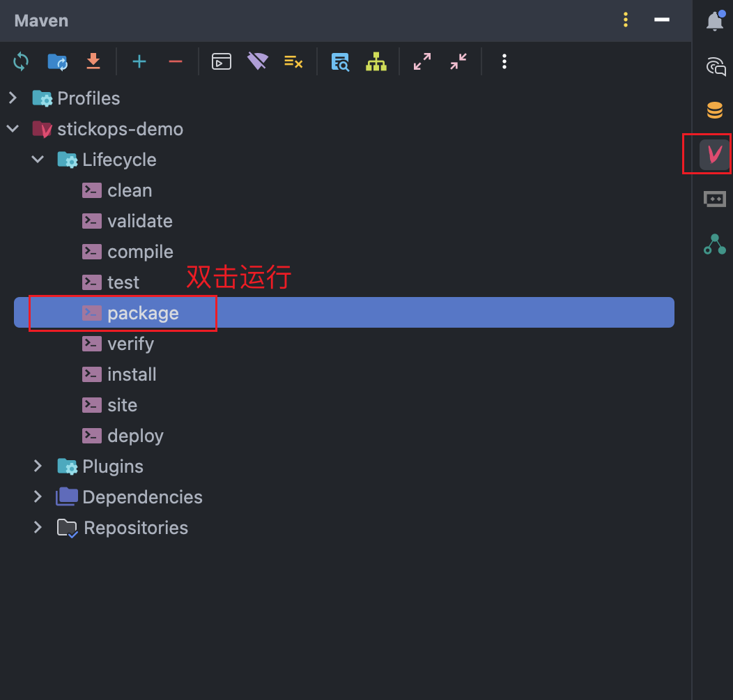Collapse all nodes in Maven tree

pos(458,61)
